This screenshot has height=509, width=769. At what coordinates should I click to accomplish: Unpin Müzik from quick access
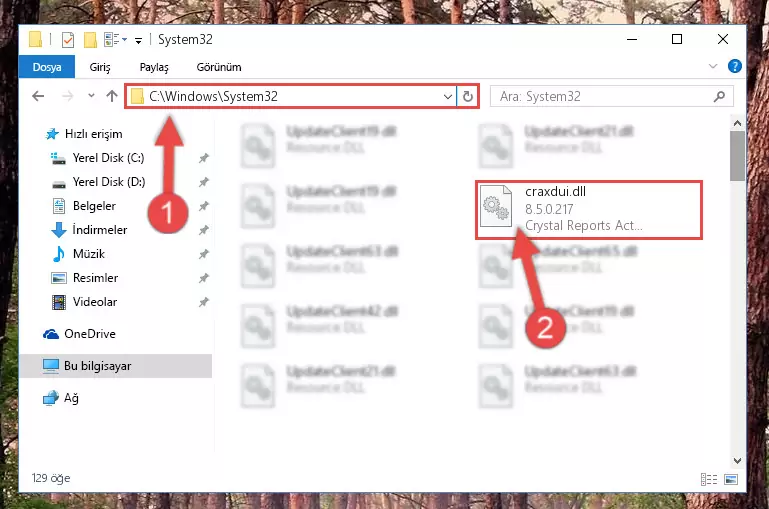click(x=204, y=254)
